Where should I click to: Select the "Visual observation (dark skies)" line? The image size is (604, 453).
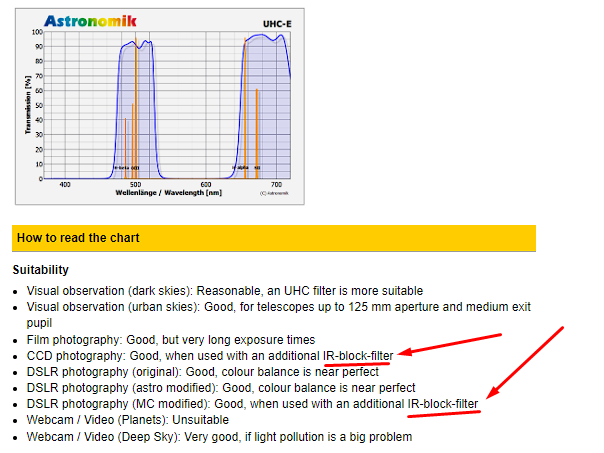tap(225, 291)
